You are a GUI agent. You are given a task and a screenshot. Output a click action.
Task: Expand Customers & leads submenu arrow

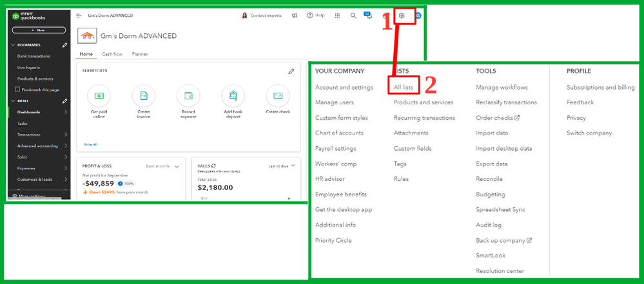click(66, 179)
